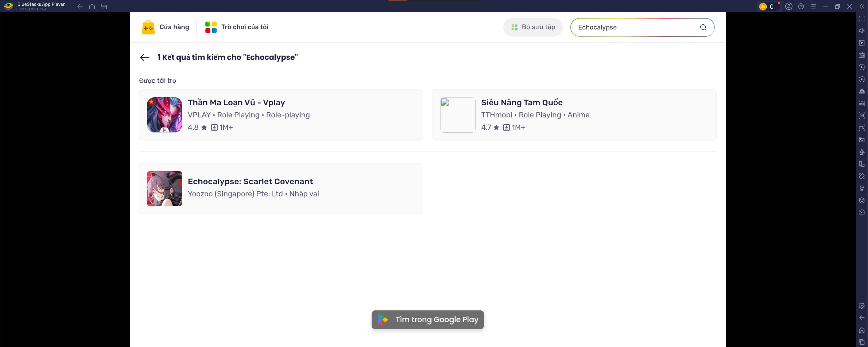Click the speedometer performance icon in sidebar
868x347 pixels.
[x=862, y=213]
